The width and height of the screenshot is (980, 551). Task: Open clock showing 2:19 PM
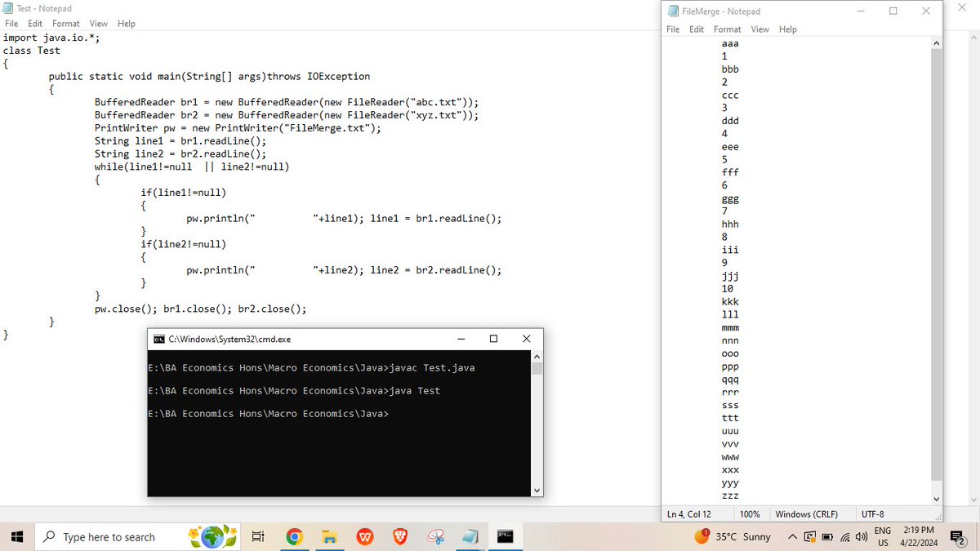pyautogui.click(x=919, y=536)
